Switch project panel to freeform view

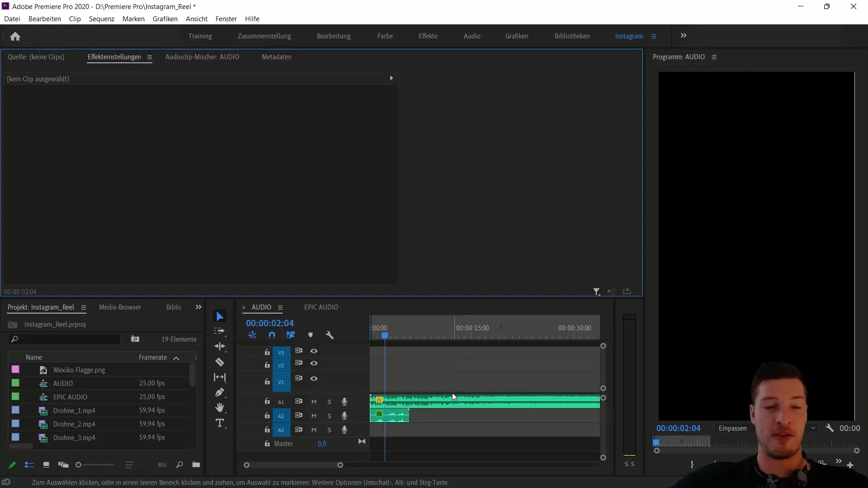click(x=63, y=465)
